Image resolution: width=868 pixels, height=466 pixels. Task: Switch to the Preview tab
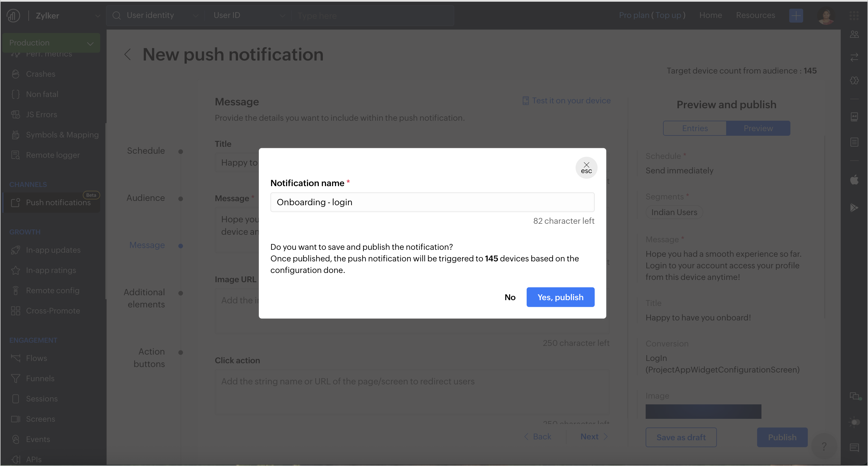click(x=758, y=128)
